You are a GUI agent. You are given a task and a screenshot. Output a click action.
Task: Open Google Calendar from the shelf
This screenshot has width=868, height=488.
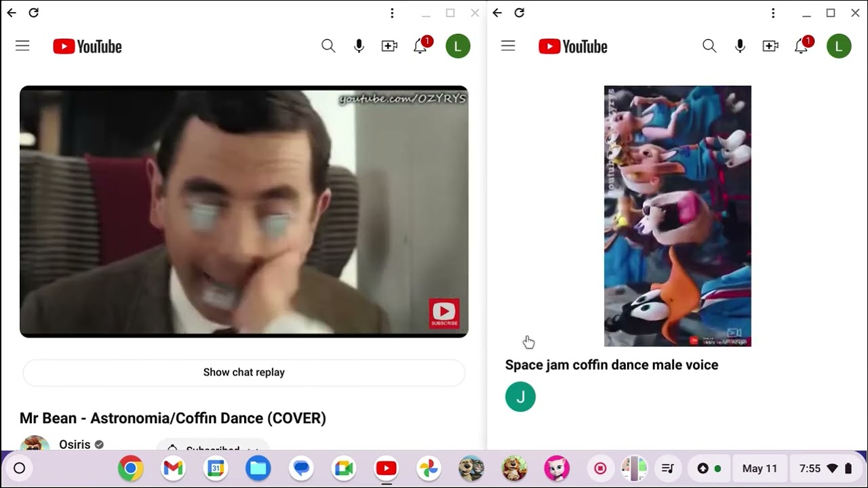[216, 468]
